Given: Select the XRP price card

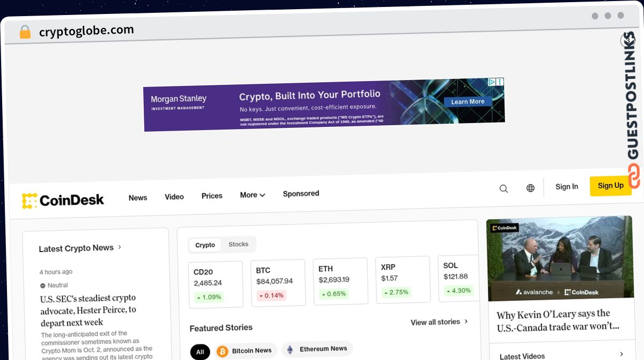Looking at the screenshot, I should [403, 279].
